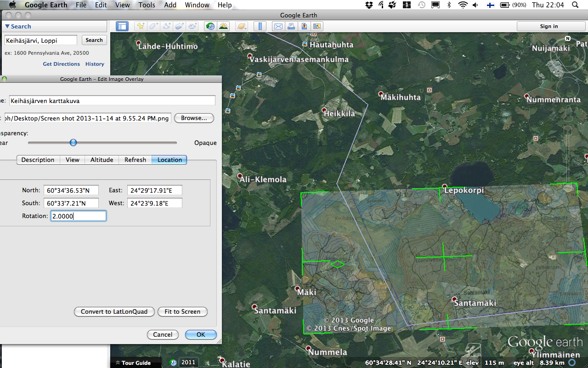Open the View menu
Screen dimensions: 588x368
point(122,5)
